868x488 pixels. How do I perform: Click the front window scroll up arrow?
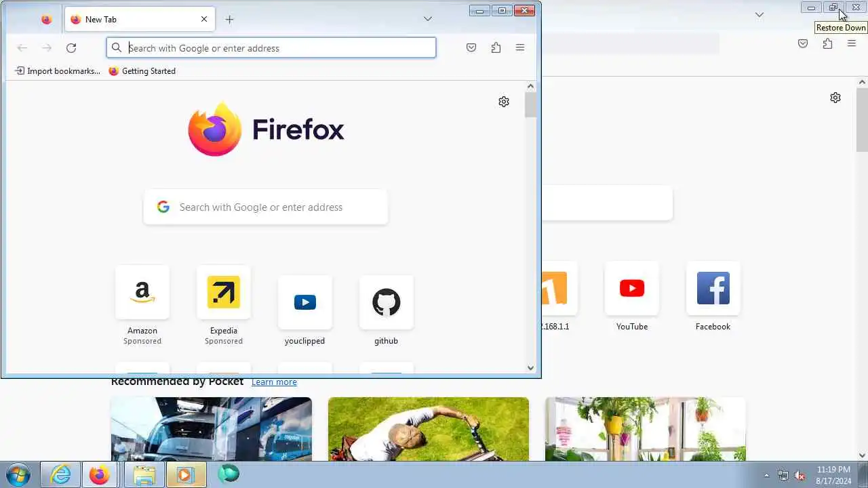pyautogui.click(x=530, y=86)
